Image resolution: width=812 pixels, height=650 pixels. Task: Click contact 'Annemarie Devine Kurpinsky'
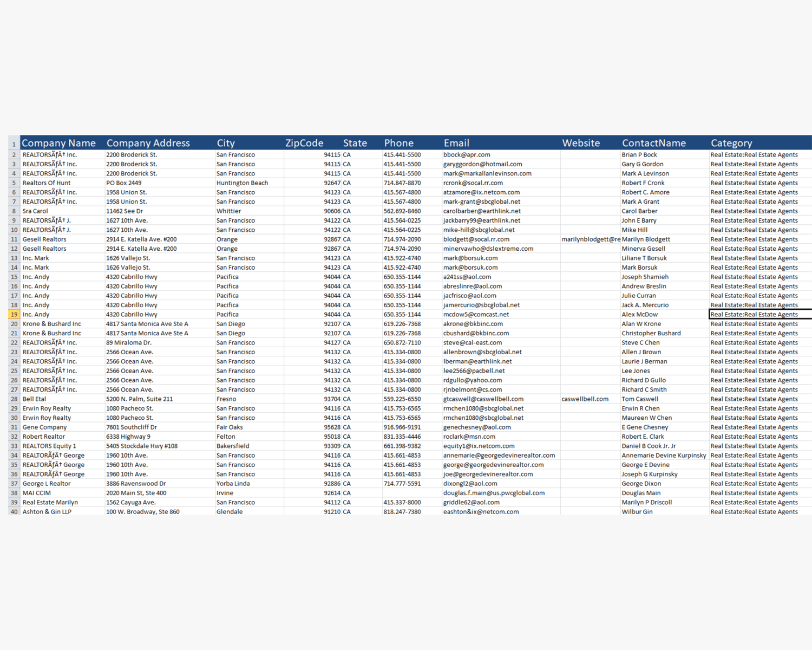tap(665, 455)
